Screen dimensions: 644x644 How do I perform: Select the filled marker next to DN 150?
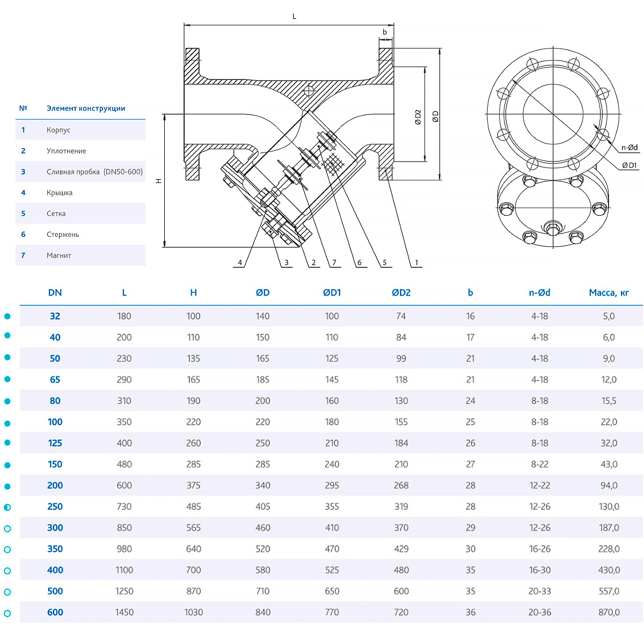coord(8,465)
